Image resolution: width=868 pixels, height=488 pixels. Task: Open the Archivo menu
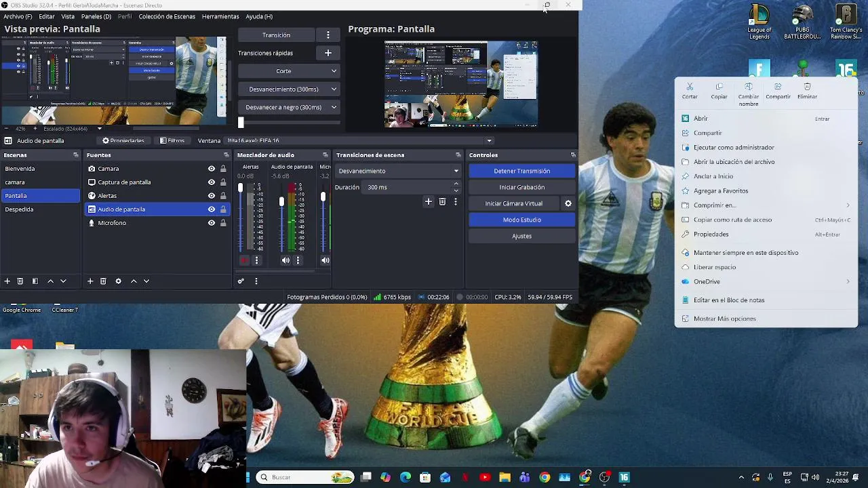[x=18, y=16]
